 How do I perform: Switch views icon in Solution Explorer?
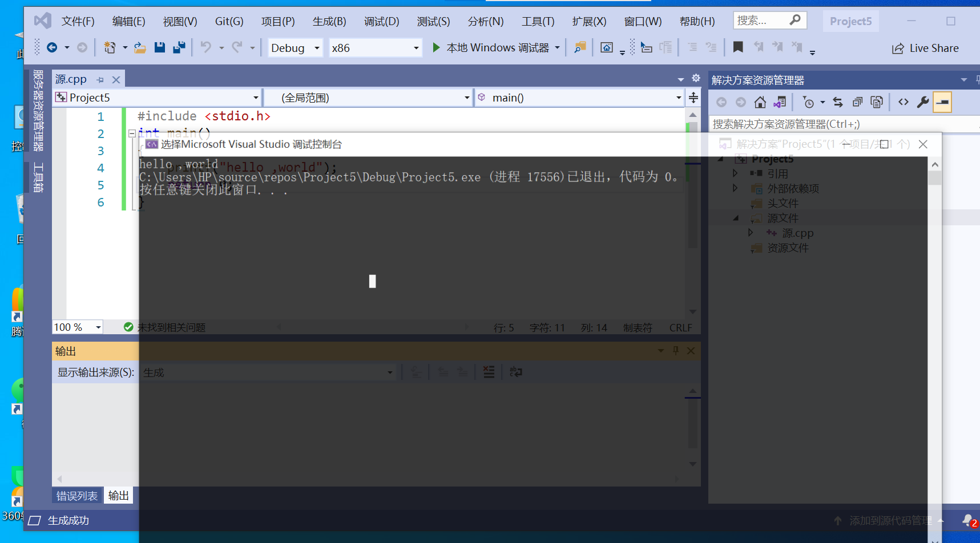point(780,102)
